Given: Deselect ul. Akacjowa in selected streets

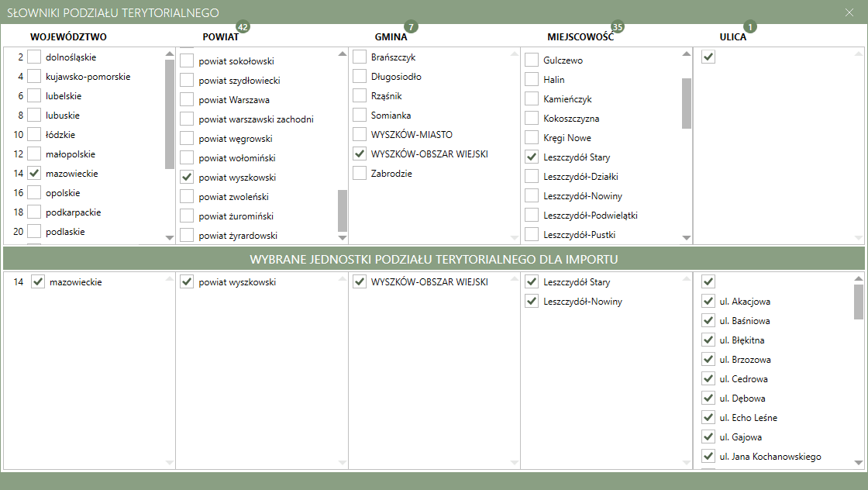Looking at the screenshot, I should pos(708,302).
